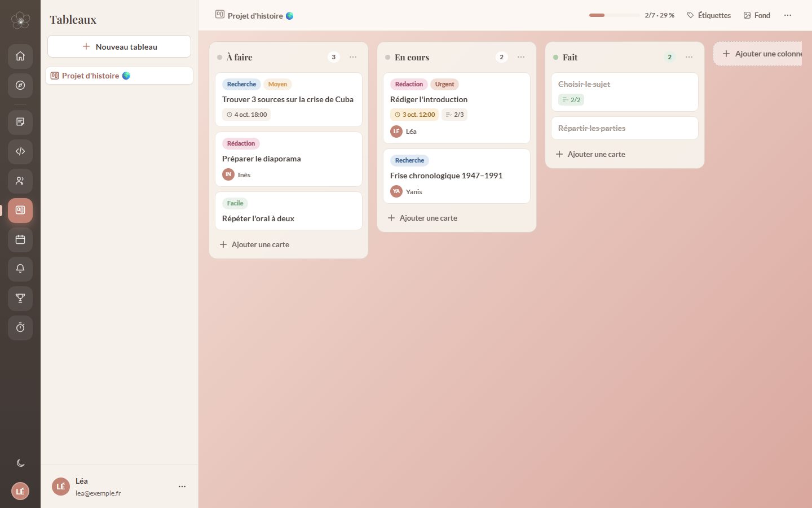Screen dimensions: 812x508
Task: Click Ajouter une colonne
Action: pyautogui.click(x=757, y=54)
